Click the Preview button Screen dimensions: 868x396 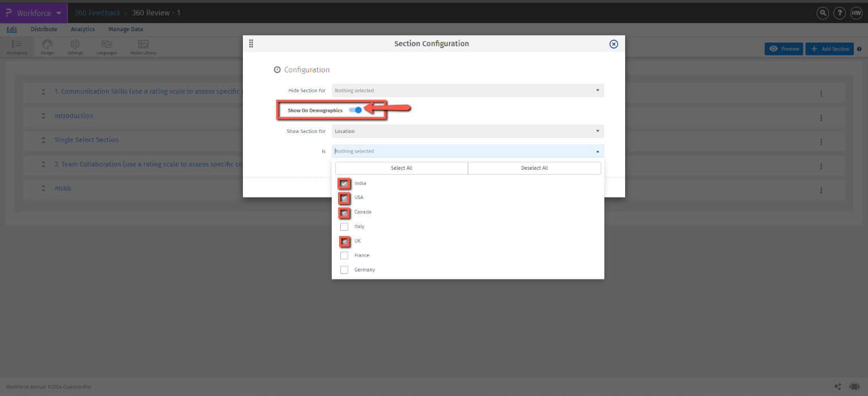click(x=784, y=49)
